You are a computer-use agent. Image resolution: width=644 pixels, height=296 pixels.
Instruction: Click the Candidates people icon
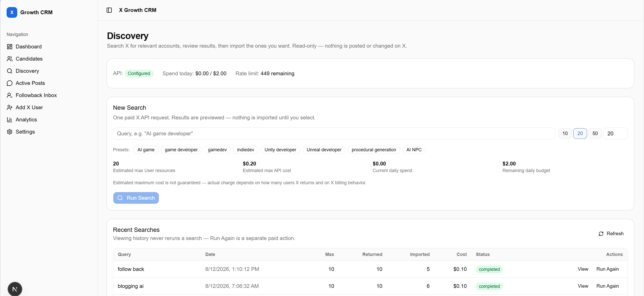(x=10, y=59)
